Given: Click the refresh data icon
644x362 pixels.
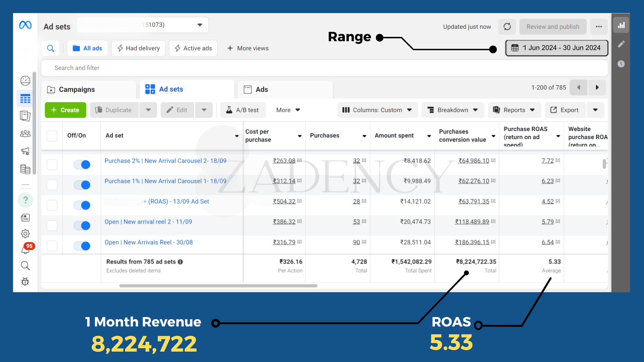Looking at the screenshot, I should 507,26.
